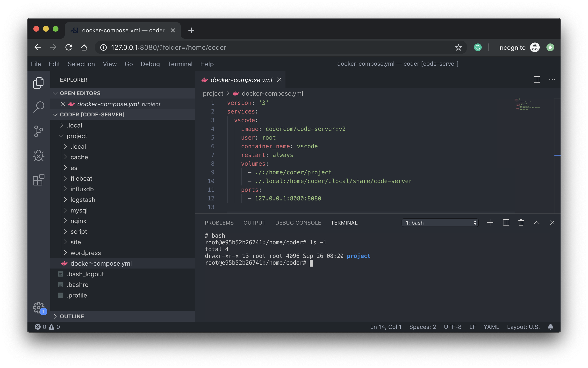Split the editor to the right
Screen dimensions: 588x368
[537, 80]
